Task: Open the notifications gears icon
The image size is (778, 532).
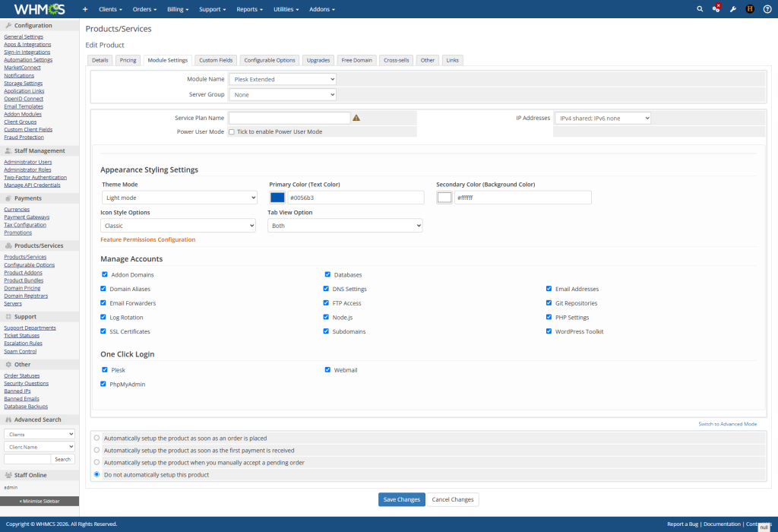Action: coord(716,8)
